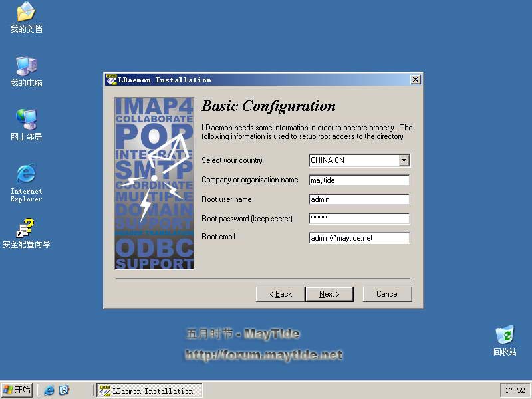Screen dimensions: 532x399
Task: Open the Network Neighborhood desktop icon
Action: coord(26,120)
